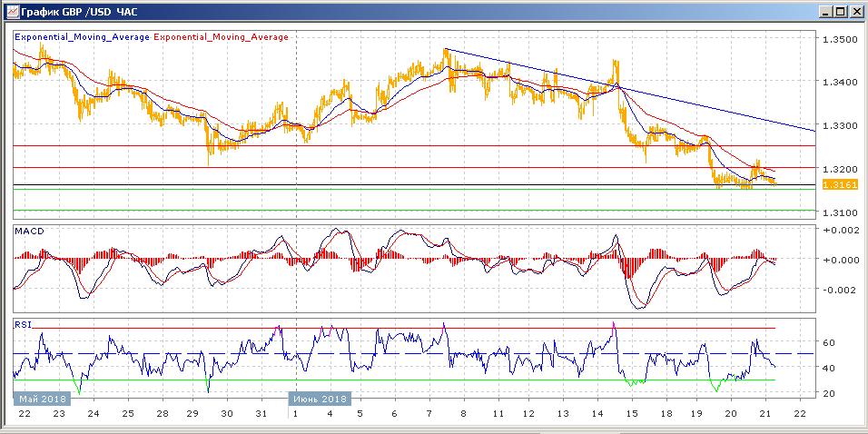Maximize the GBP/USD chart window
The image size is (868, 434).
(839, 12)
